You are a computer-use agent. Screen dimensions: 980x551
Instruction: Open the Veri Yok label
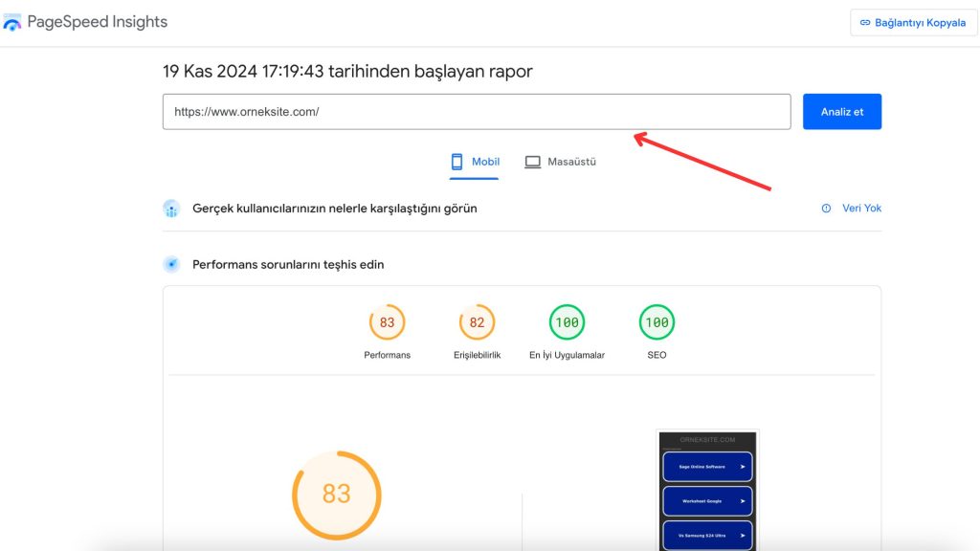pos(861,209)
